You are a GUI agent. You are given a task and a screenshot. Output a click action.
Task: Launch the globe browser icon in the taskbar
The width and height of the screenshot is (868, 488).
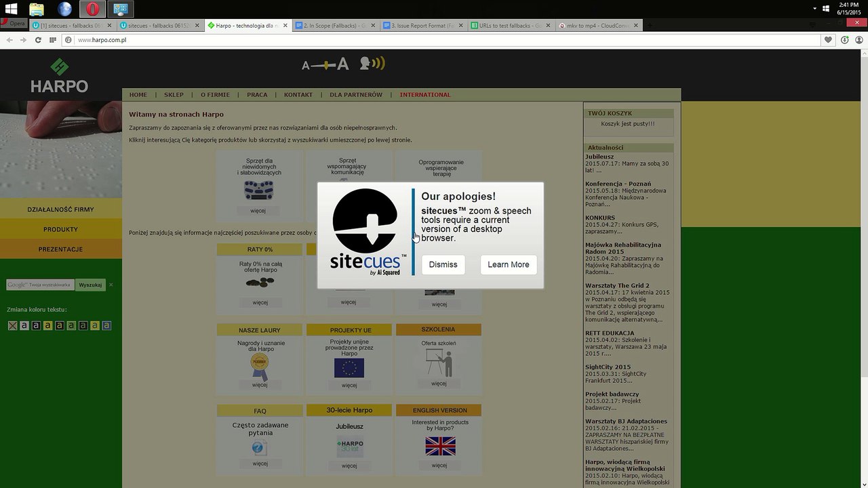pyautogui.click(x=64, y=9)
